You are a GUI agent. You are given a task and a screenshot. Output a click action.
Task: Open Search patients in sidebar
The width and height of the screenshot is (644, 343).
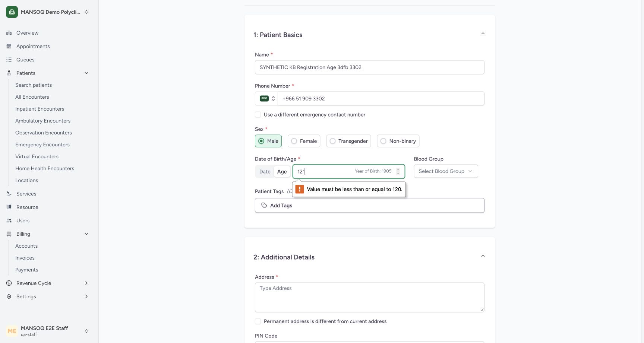34,85
